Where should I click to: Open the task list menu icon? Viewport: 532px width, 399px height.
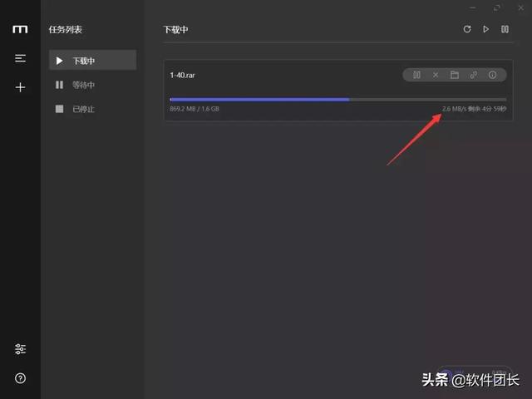tap(20, 58)
